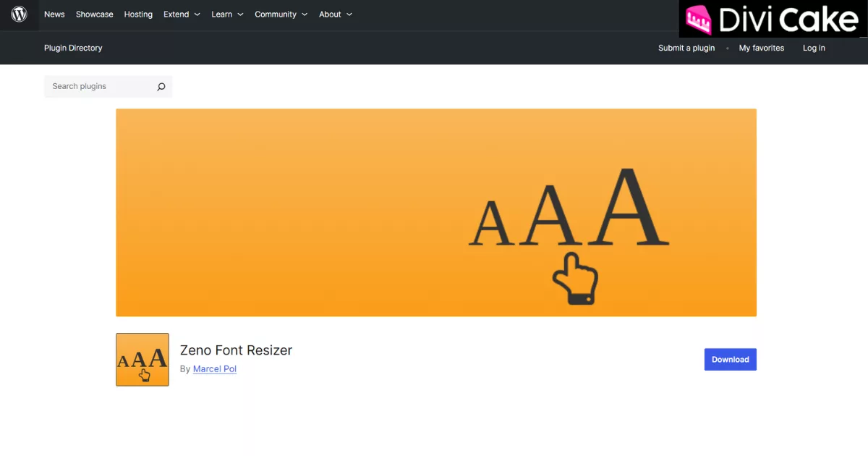Image resolution: width=868 pixels, height=456 pixels.
Task: Expand the Community dropdown menu
Action: pos(281,14)
